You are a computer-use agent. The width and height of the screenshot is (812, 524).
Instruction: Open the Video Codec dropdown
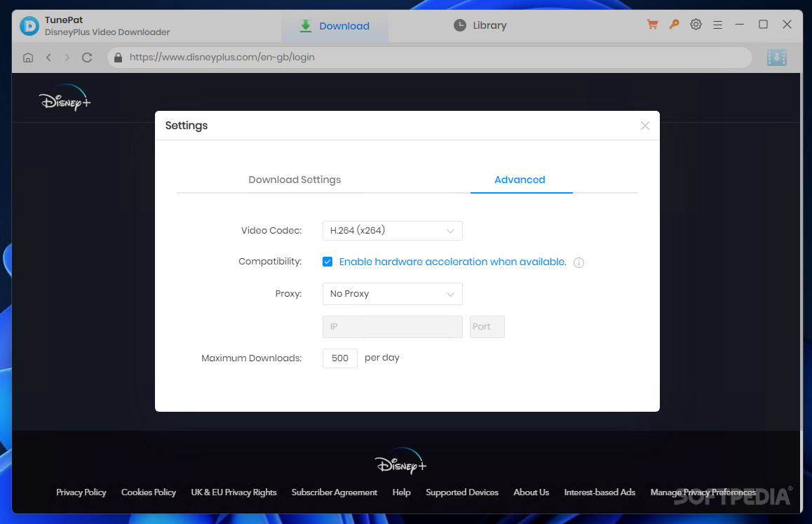[x=393, y=231]
